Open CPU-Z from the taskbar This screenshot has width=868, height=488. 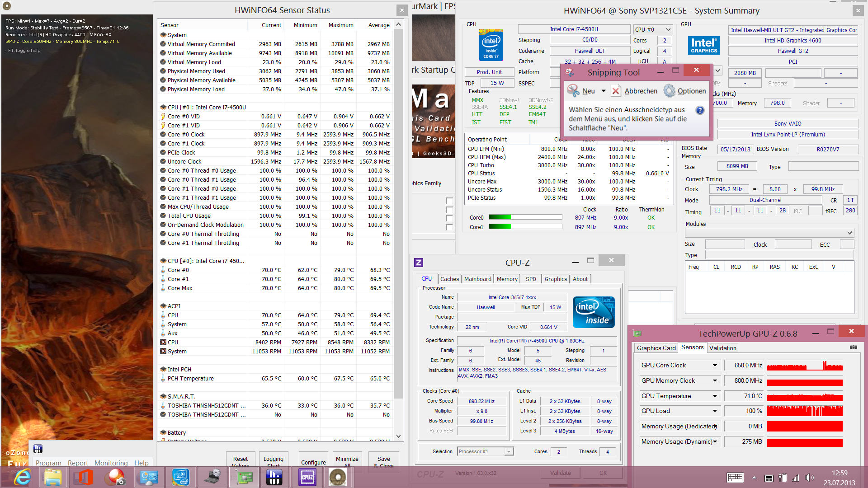307,477
